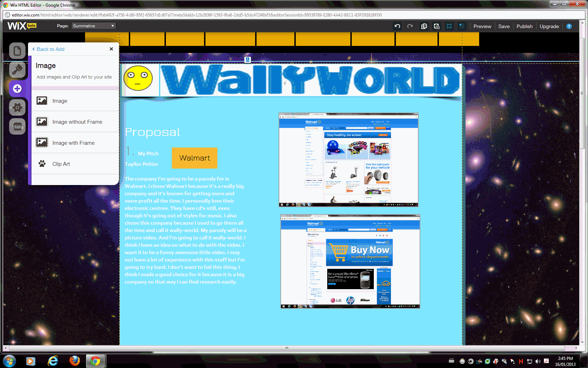Click the Save button
588x368 pixels.
(x=504, y=26)
